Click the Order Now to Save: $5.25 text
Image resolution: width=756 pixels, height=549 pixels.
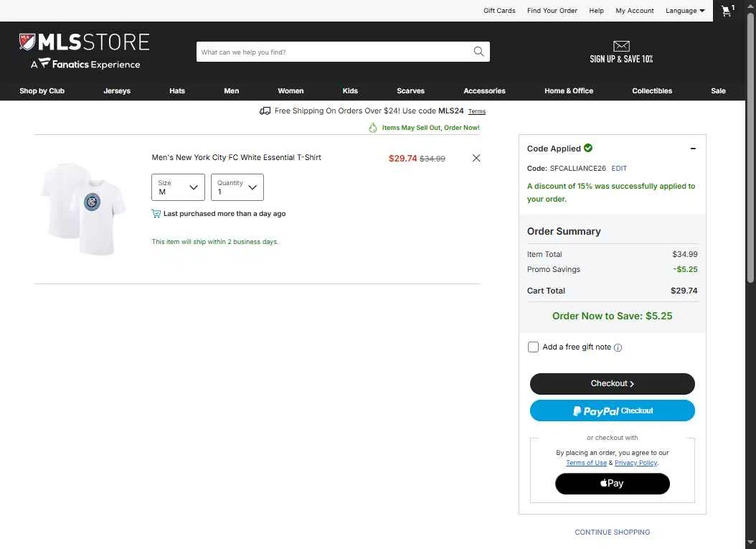[x=613, y=316]
